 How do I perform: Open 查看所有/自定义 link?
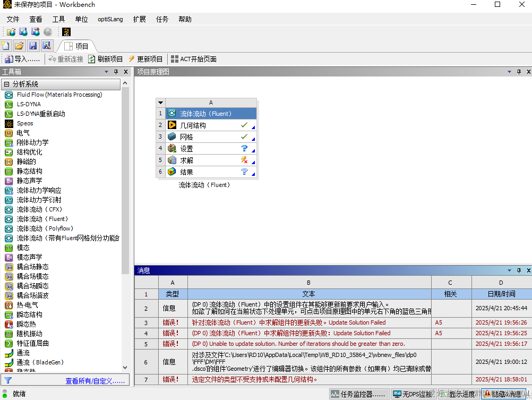[x=95, y=381]
